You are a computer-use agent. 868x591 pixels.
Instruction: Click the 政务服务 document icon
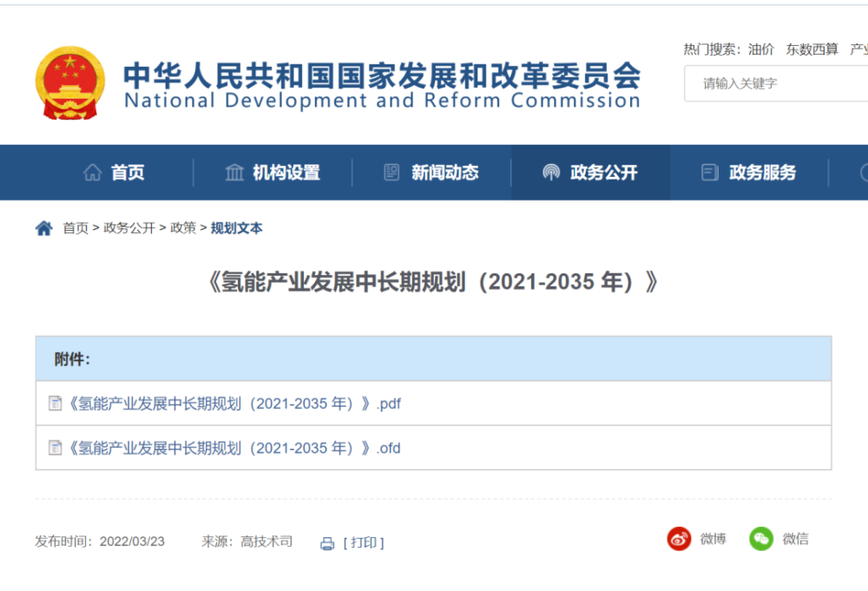[709, 172]
